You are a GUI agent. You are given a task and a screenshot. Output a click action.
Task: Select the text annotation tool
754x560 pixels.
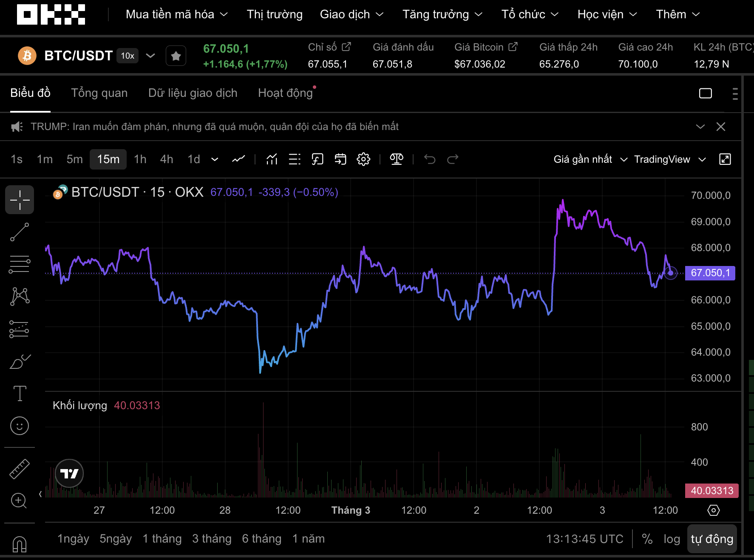click(20, 394)
